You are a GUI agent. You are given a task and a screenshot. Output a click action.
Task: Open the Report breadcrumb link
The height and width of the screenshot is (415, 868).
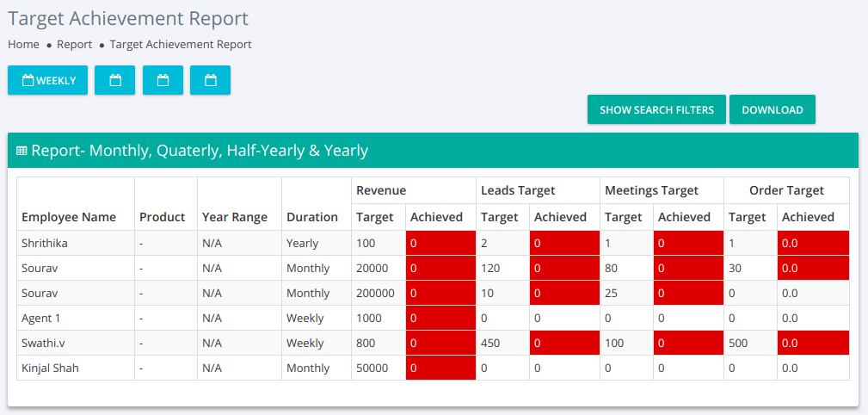pyautogui.click(x=74, y=44)
